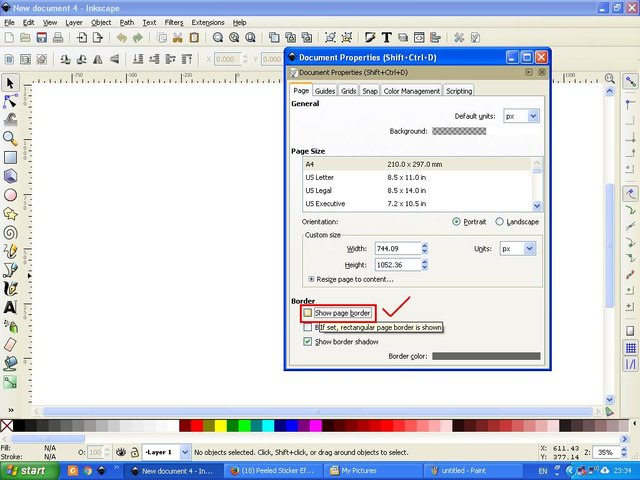
Task: Select the Star polygon tool
Action: (x=10, y=213)
